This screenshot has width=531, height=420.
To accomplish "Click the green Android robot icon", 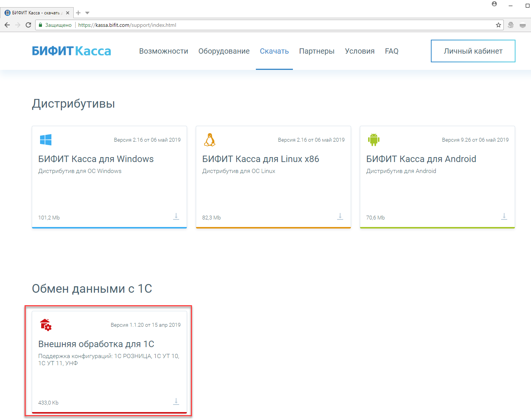I will (374, 140).
